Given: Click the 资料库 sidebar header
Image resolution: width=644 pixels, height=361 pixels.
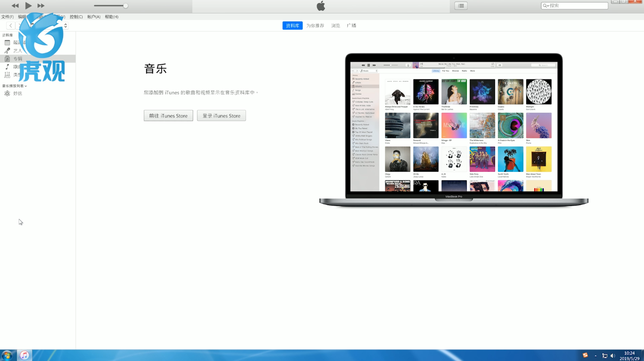Looking at the screenshot, I should pyautogui.click(x=7, y=35).
